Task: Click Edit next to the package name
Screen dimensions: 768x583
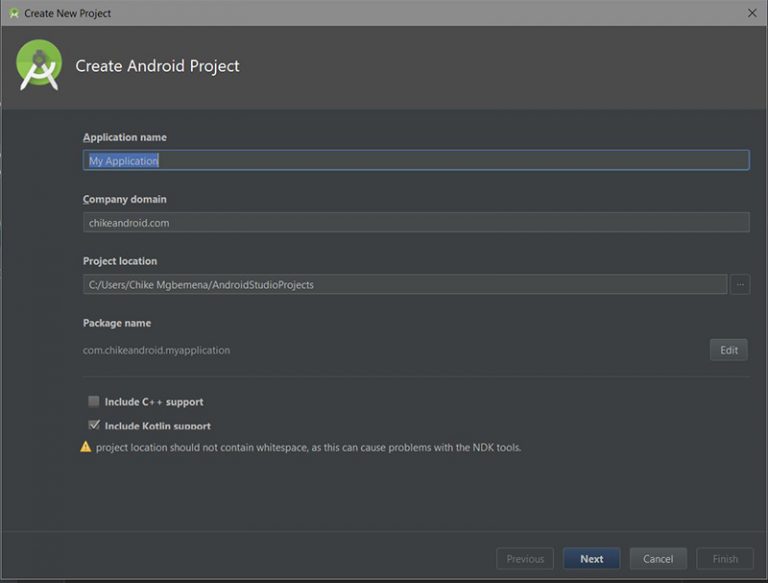Action: (729, 350)
